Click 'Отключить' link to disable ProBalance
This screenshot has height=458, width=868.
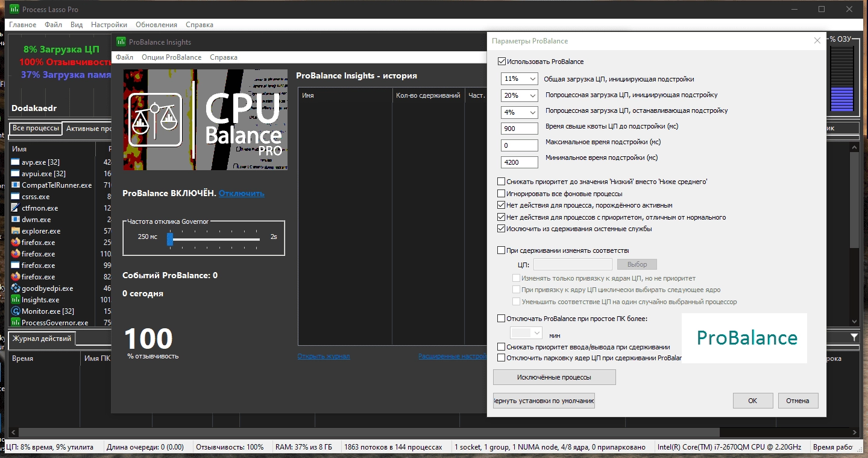241,194
